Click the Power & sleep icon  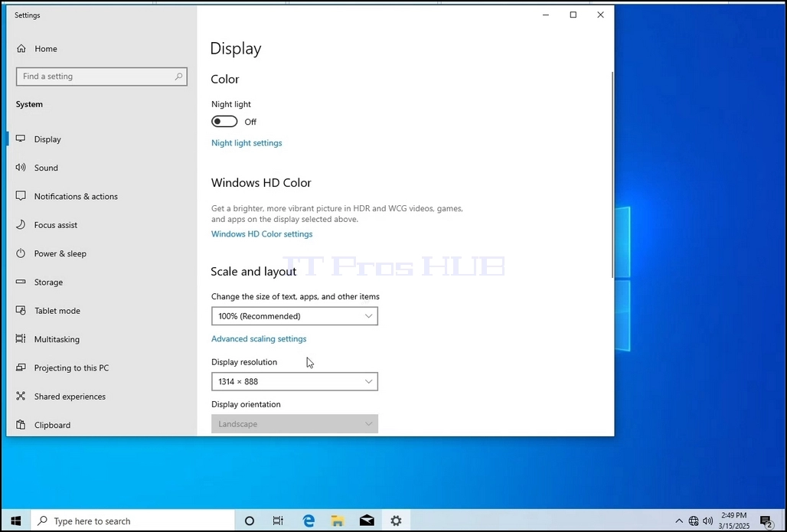tap(21, 253)
